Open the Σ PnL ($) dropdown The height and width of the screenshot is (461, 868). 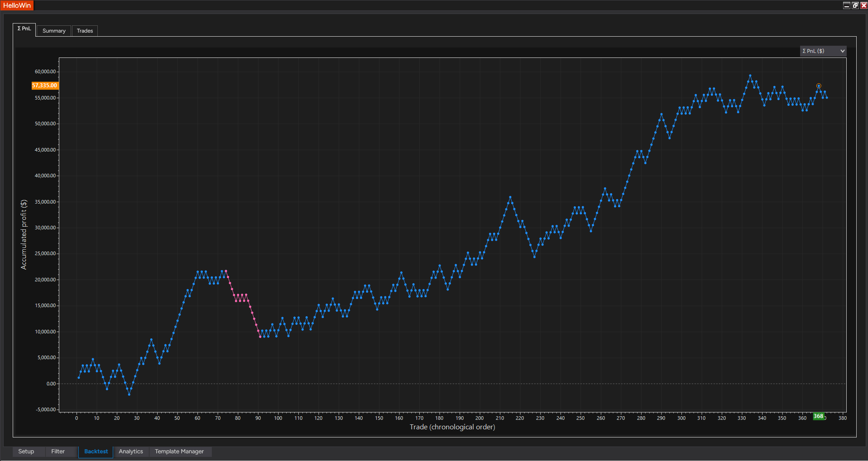[x=823, y=51]
